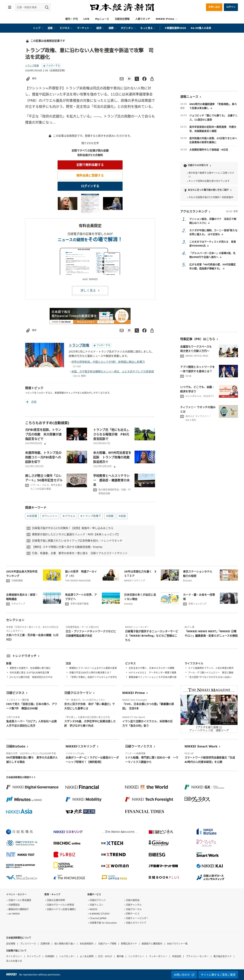
Task: Share on X, top icon
Action: click(137, 79)
